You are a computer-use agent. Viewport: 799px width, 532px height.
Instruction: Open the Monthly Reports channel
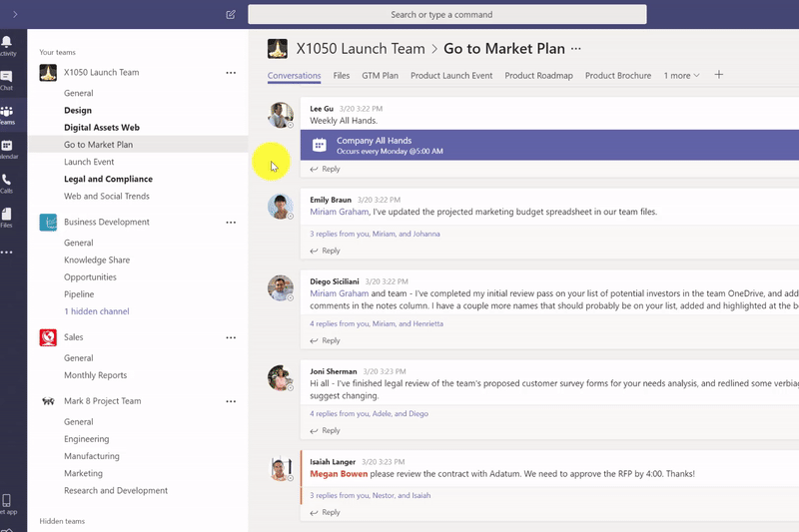tap(95, 375)
